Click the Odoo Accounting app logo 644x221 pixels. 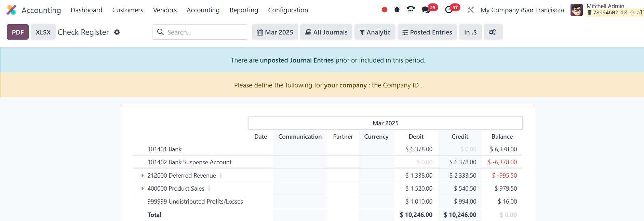(x=11, y=10)
